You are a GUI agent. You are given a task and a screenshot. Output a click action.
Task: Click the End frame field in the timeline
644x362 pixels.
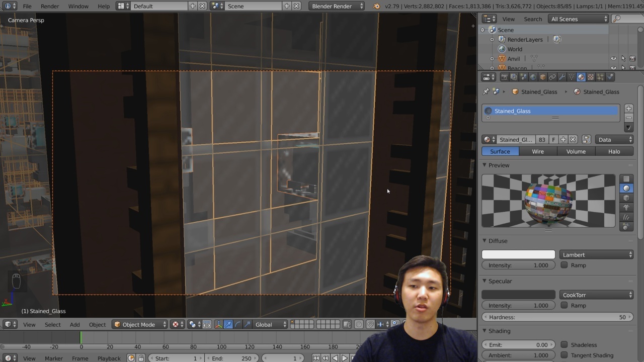[x=232, y=358]
